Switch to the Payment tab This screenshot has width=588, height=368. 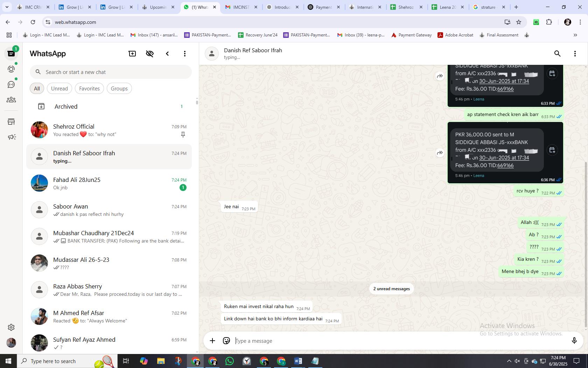[x=324, y=7]
